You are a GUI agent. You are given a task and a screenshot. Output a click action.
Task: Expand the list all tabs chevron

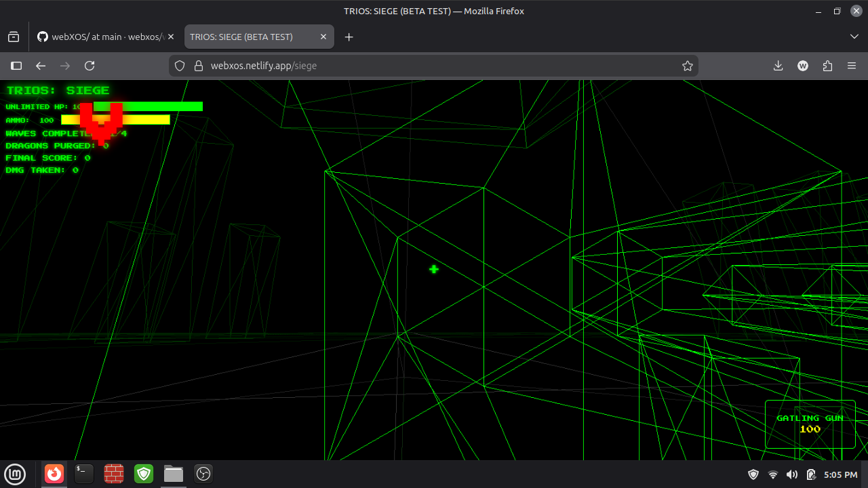tap(854, 37)
